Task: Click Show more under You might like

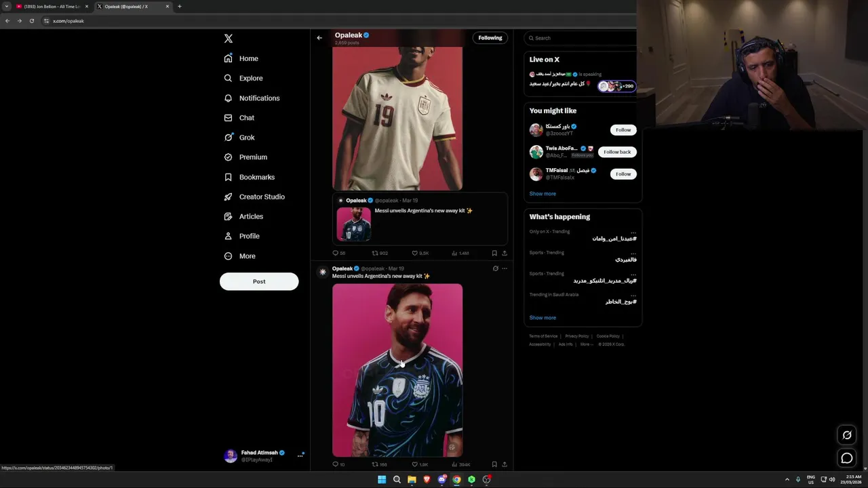Action: click(x=542, y=194)
